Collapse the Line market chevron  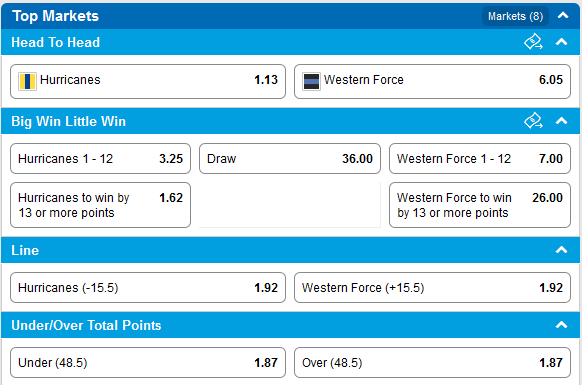coord(562,250)
